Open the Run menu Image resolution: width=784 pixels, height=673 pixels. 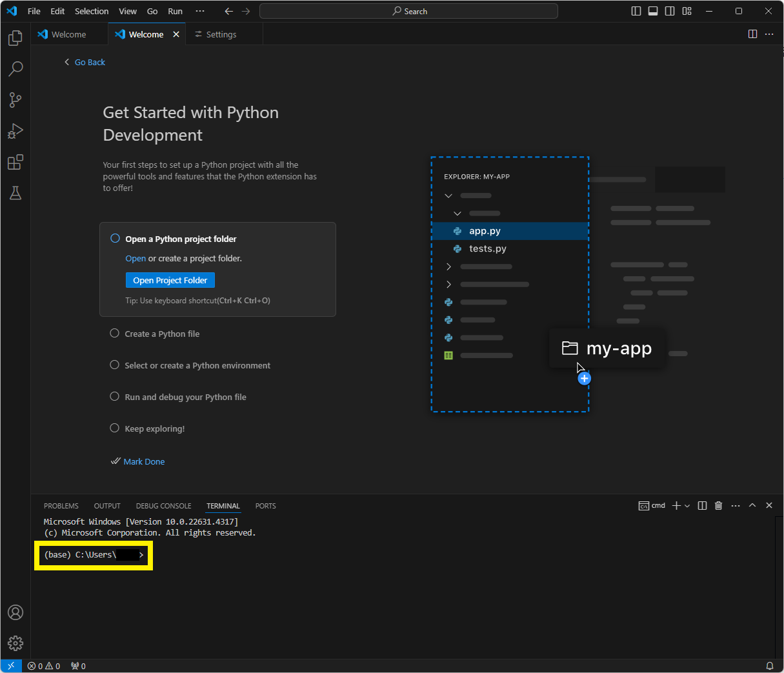point(175,11)
